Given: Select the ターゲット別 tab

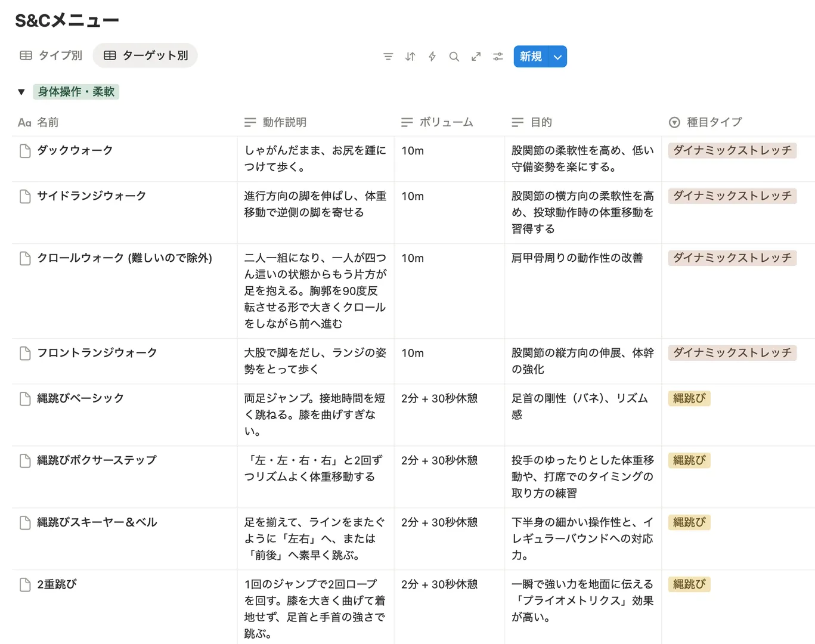Looking at the screenshot, I should coord(145,55).
